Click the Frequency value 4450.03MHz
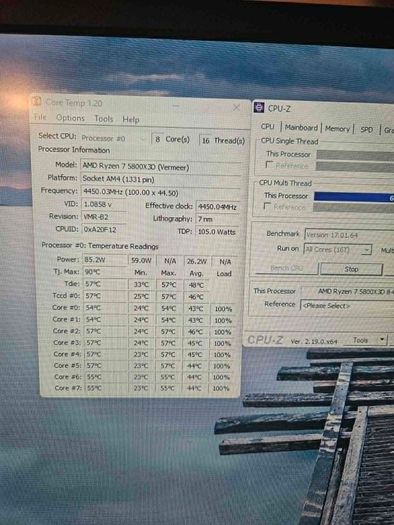 tap(161, 192)
